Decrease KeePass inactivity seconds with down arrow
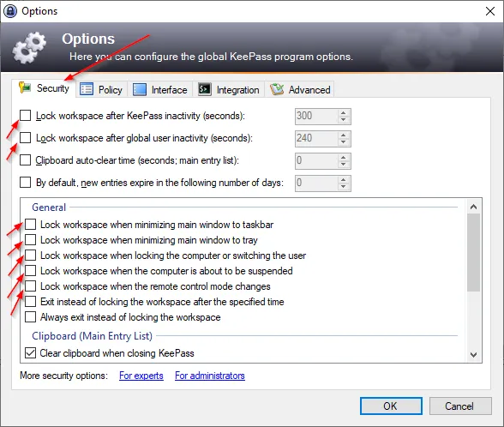The image size is (504, 427). (343, 120)
